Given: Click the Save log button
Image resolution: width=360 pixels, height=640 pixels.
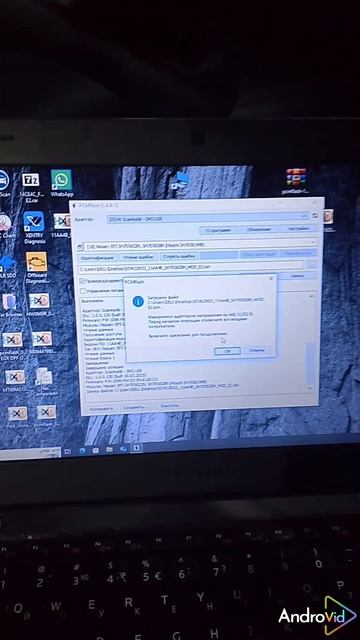Looking at the screenshot, I should 133,407.
